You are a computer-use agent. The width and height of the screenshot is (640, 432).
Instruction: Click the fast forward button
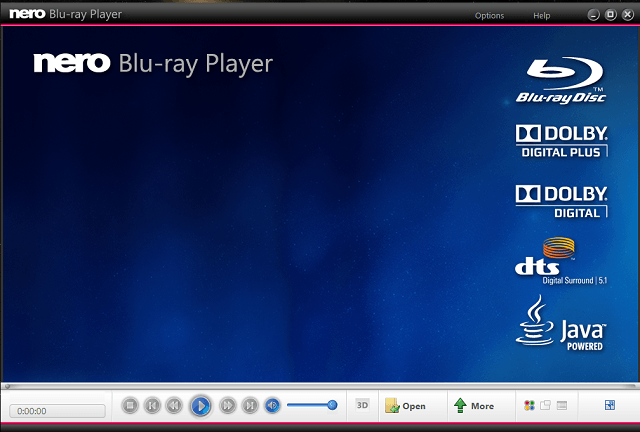(x=227, y=405)
